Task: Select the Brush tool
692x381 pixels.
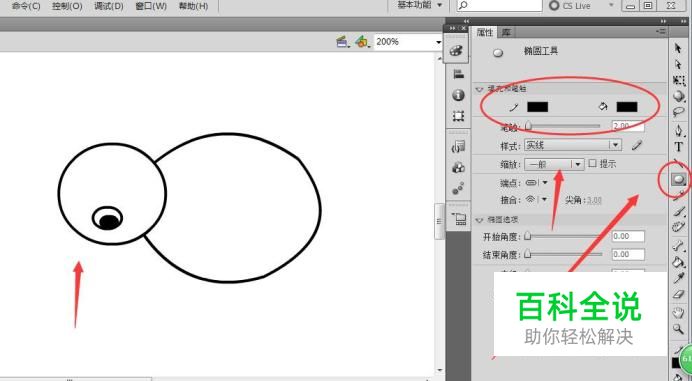Action: tap(679, 212)
